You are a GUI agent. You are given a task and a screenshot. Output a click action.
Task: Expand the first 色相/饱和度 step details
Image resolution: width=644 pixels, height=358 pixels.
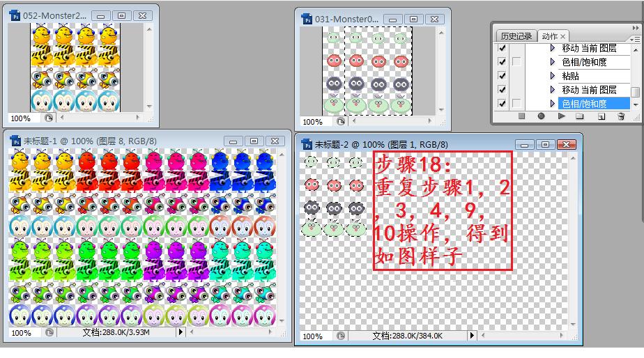pyautogui.click(x=553, y=62)
